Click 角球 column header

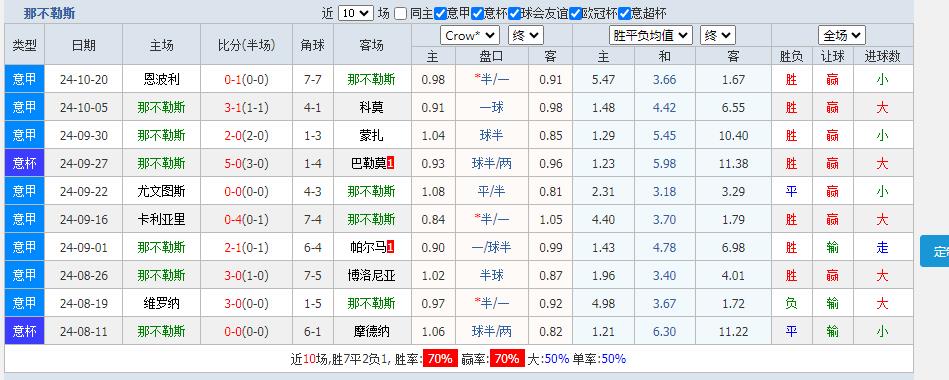pyautogui.click(x=312, y=45)
